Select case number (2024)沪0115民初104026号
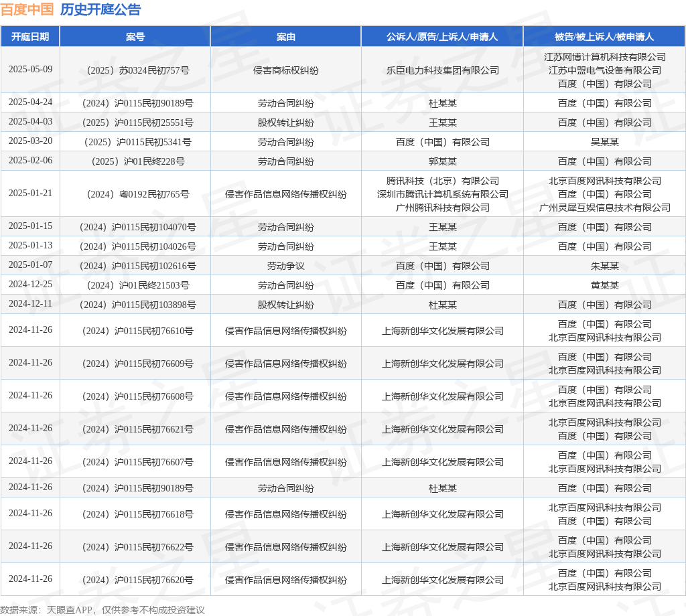The width and height of the screenshot is (686, 616). (138, 246)
